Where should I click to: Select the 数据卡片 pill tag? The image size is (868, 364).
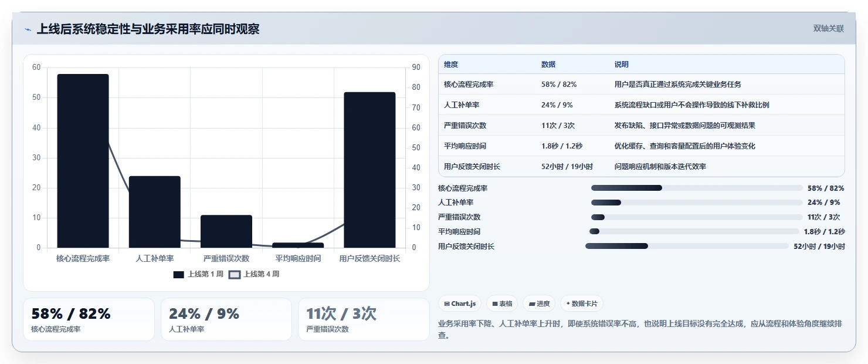[582, 304]
